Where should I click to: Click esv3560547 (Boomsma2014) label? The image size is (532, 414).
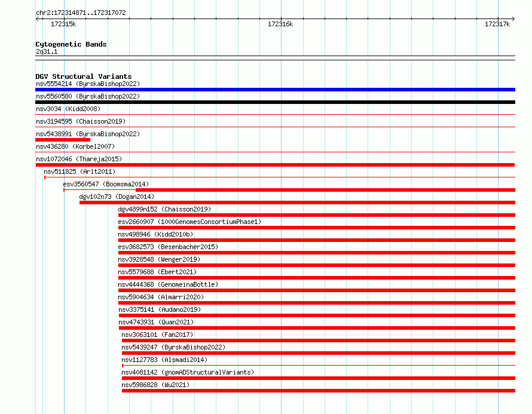coord(106,184)
